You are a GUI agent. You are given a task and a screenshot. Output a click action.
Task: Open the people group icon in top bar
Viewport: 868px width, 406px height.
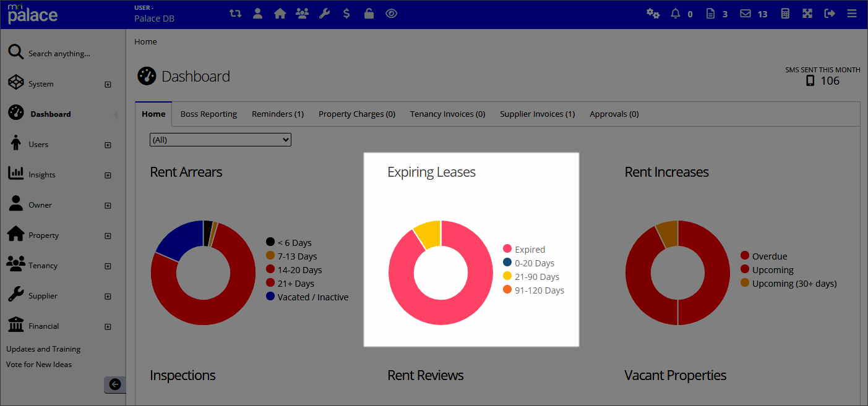click(x=302, y=13)
